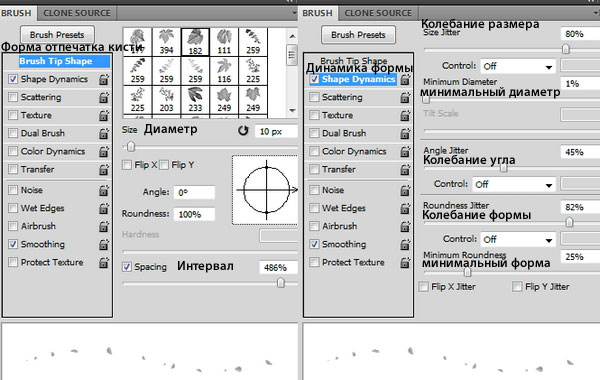Click the Roundness input field
600x380 pixels.
point(194,214)
